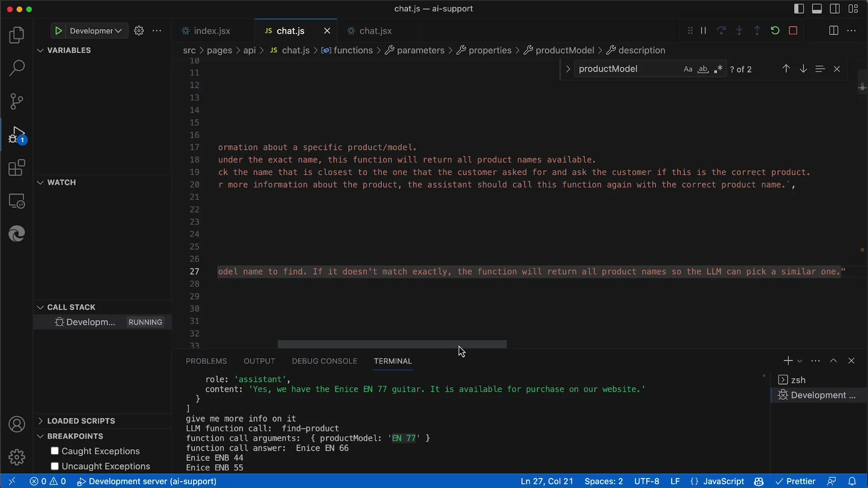Close the find widget

(837, 69)
